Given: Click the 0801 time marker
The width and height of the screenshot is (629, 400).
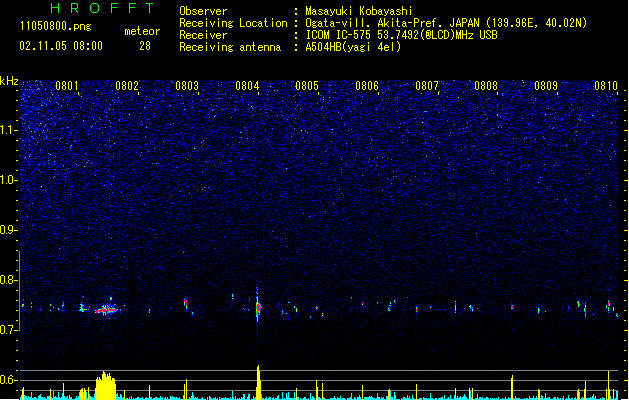Looking at the screenshot, I should click(67, 86).
